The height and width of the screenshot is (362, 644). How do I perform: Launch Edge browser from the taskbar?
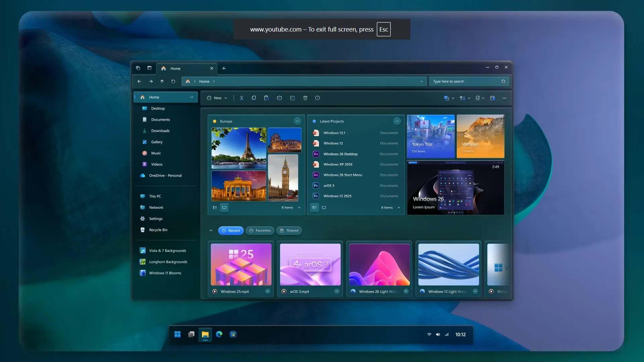(219, 335)
